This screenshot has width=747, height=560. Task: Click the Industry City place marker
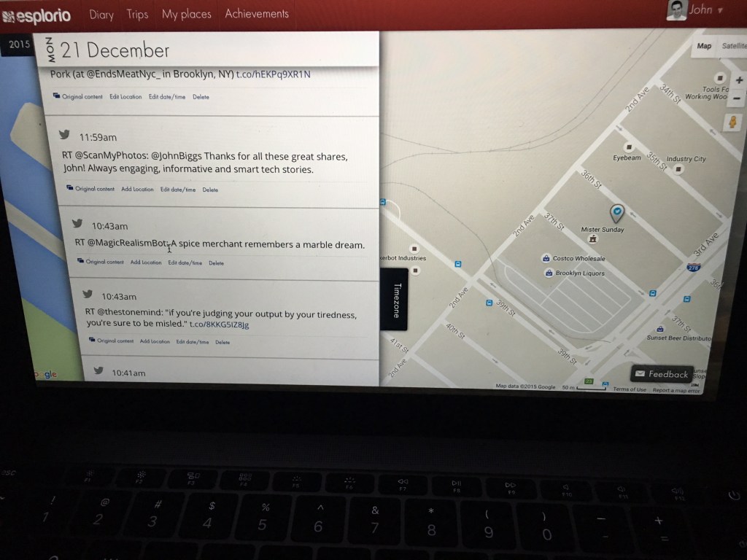[678, 169]
